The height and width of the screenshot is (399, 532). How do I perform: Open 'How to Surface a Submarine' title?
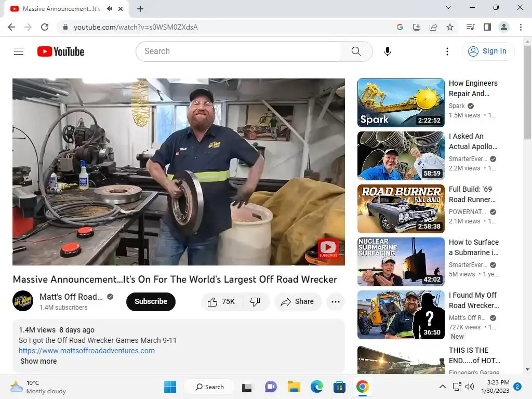(x=474, y=247)
